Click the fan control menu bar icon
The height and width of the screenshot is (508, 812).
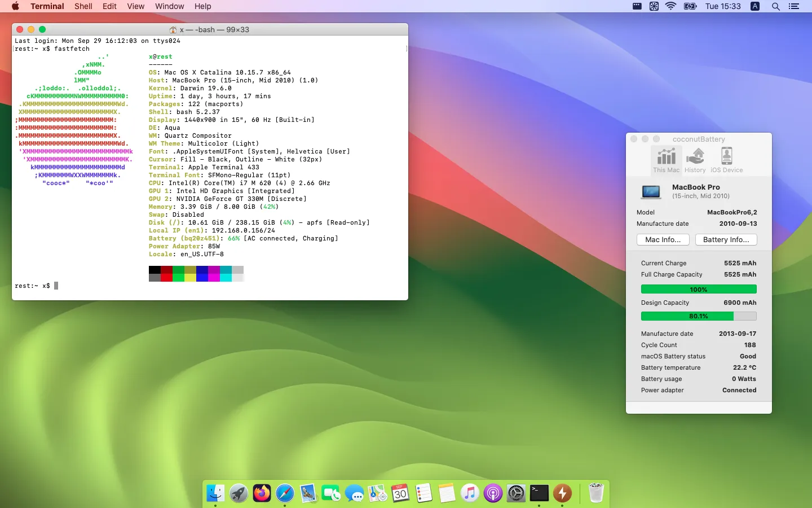click(654, 6)
